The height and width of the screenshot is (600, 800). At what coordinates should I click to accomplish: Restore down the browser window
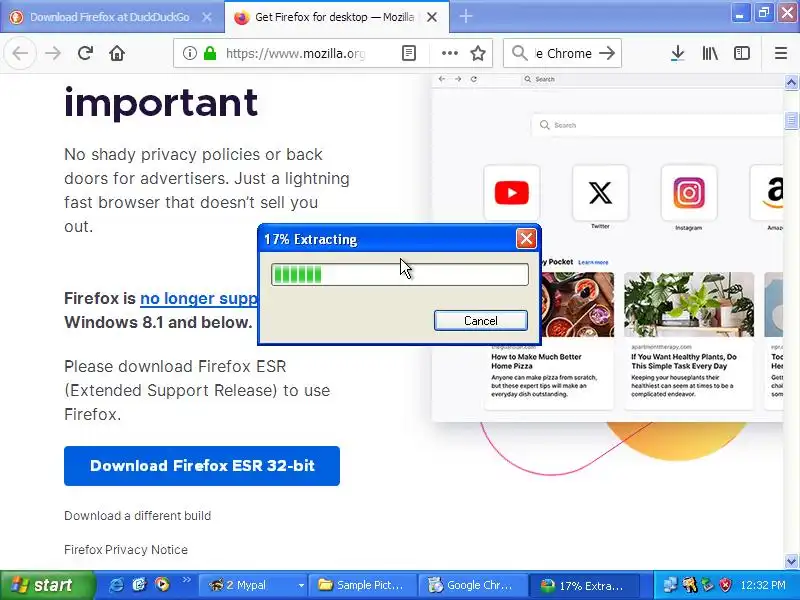pyautogui.click(x=763, y=12)
